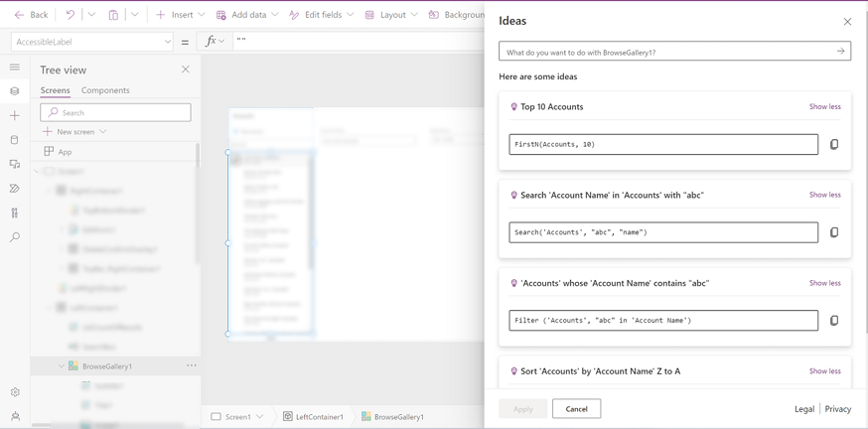Copy the Search Accounts formula
Screen dimensions: 868x429
point(833,232)
